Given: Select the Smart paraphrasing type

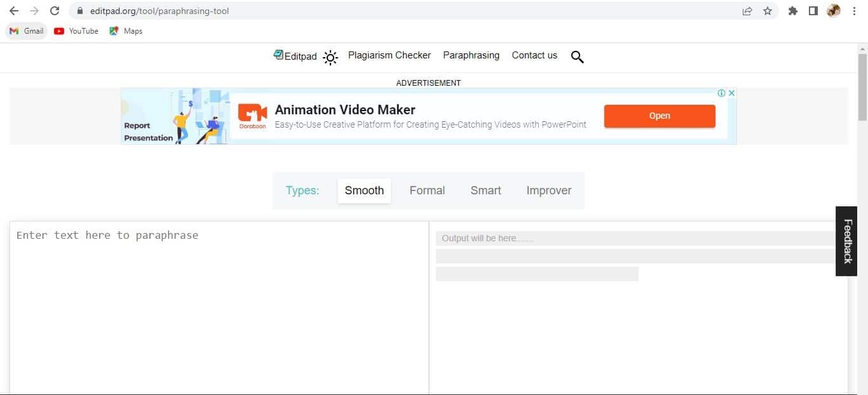Looking at the screenshot, I should click(485, 191).
